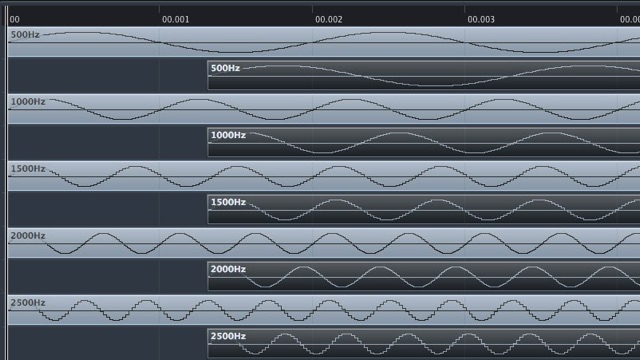The image size is (640, 360).
Task: Click the dark 2500Hz clip name label
Action: (x=228, y=336)
